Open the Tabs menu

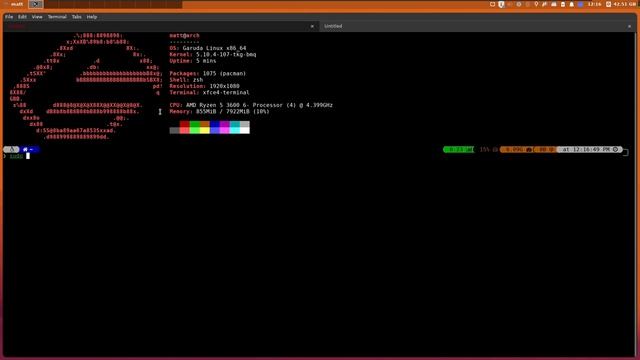coord(77,17)
